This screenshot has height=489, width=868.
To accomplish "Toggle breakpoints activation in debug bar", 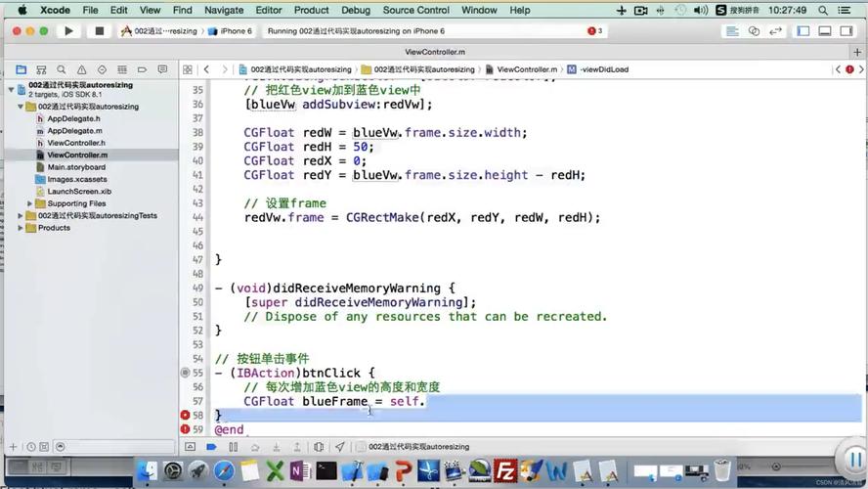I will pyautogui.click(x=211, y=446).
